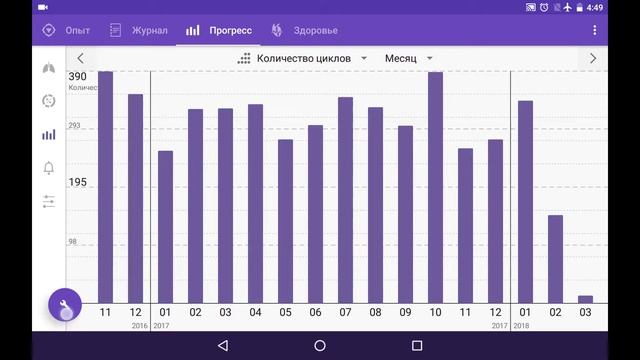
Task: Tap the round wrench floating button
Action: click(65, 304)
